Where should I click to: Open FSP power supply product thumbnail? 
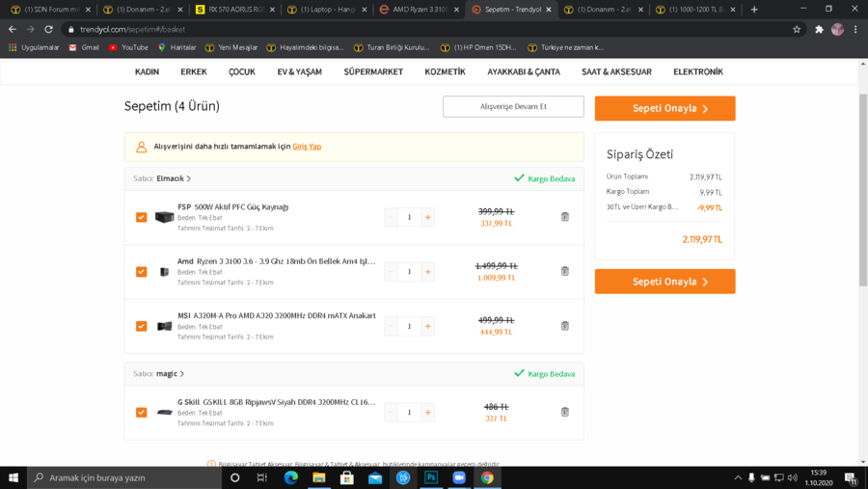click(164, 217)
